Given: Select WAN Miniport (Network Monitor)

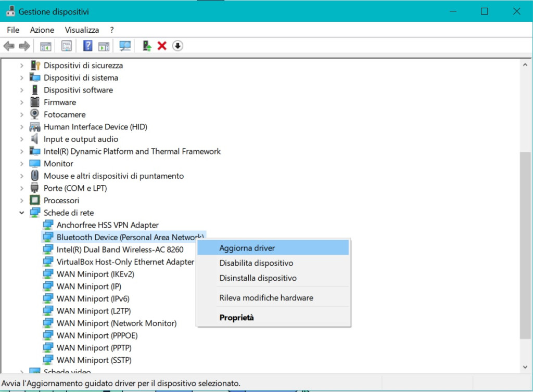Looking at the screenshot, I should [117, 323].
